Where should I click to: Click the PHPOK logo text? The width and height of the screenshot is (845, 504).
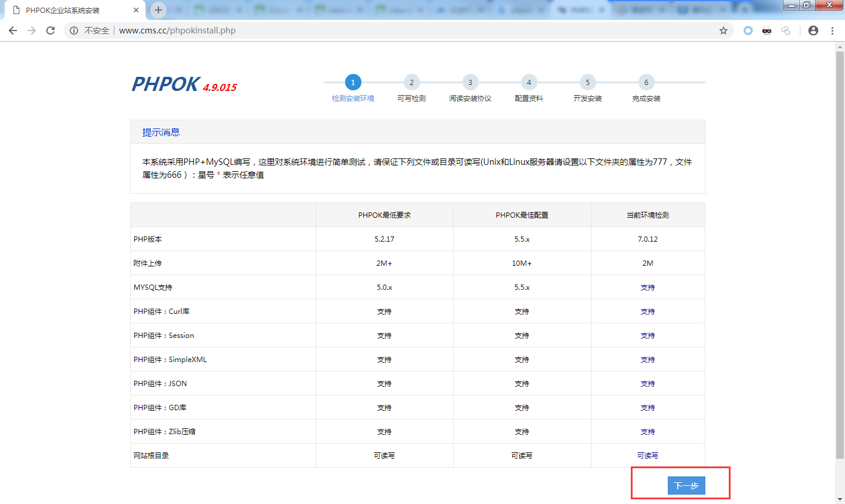pyautogui.click(x=165, y=84)
